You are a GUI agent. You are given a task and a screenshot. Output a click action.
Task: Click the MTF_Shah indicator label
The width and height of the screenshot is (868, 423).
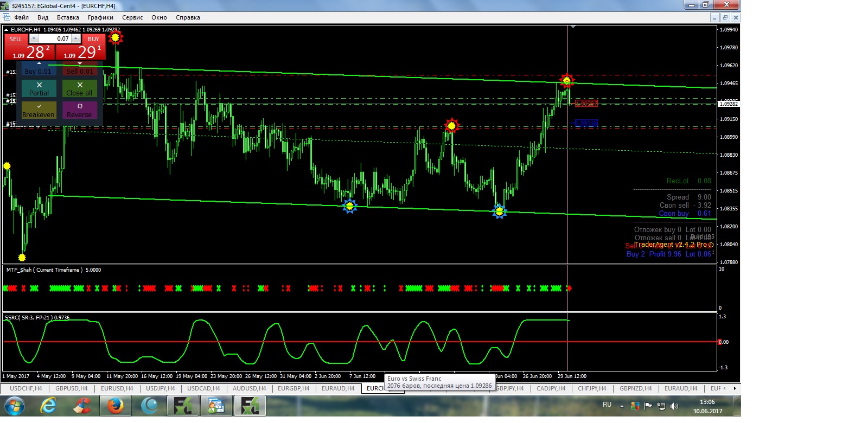point(53,270)
